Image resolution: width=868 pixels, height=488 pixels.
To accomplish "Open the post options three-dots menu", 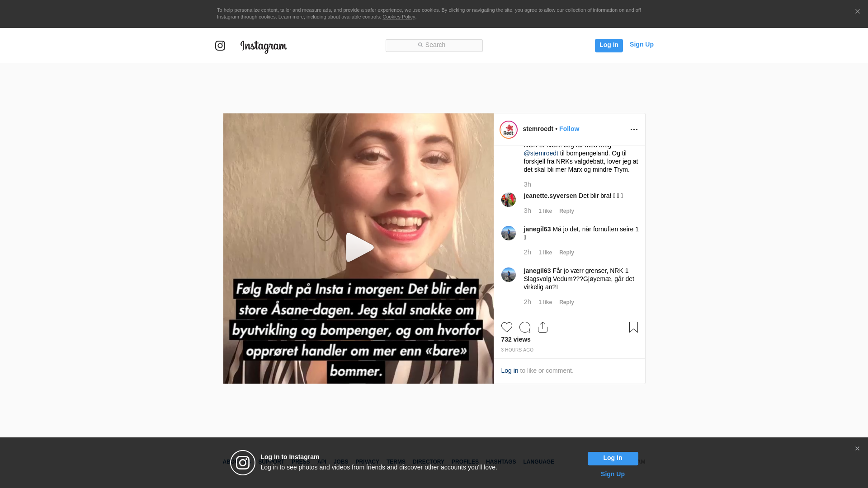I will (634, 130).
